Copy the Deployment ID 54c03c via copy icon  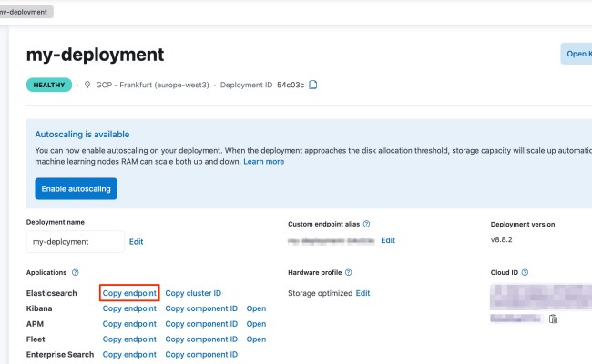pos(313,85)
